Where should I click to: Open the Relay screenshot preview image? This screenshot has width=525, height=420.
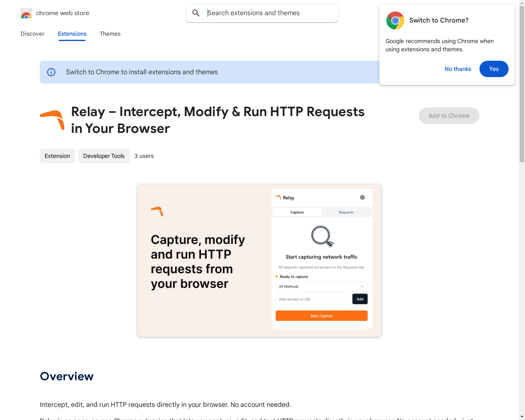pos(259,260)
